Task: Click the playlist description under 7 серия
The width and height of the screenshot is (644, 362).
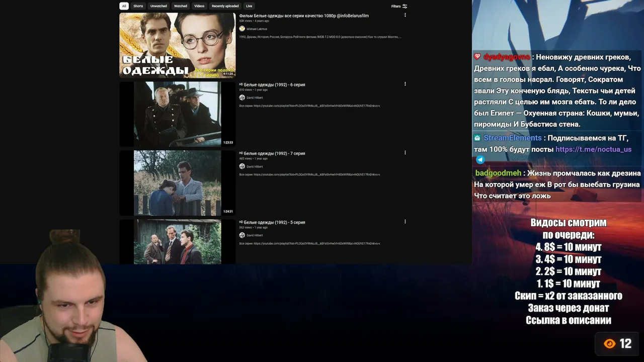Action: [x=309, y=174]
